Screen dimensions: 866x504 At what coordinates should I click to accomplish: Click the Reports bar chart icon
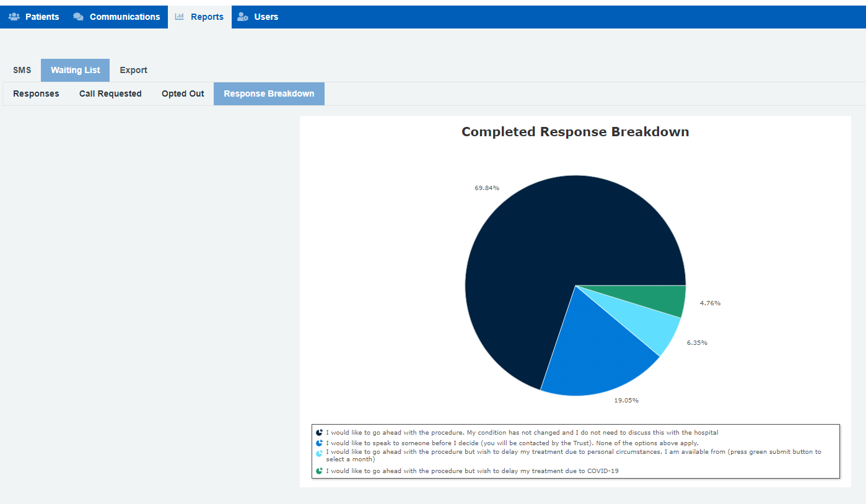click(x=180, y=17)
